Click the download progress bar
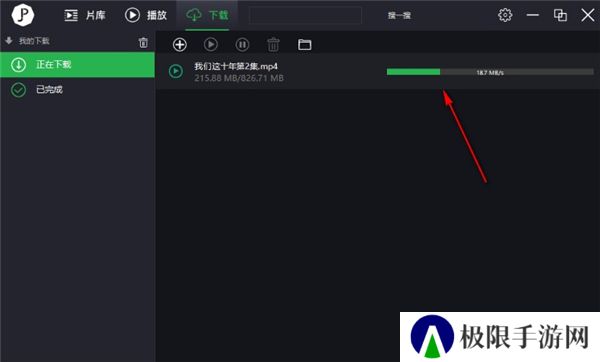The image size is (600, 362). [x=490, y=72]
